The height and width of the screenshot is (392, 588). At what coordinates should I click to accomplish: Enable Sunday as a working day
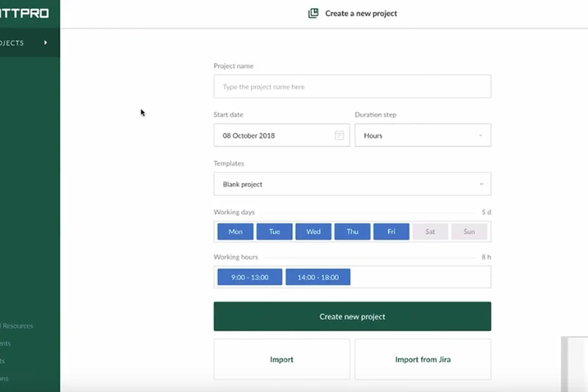click(x=469, y=232)
